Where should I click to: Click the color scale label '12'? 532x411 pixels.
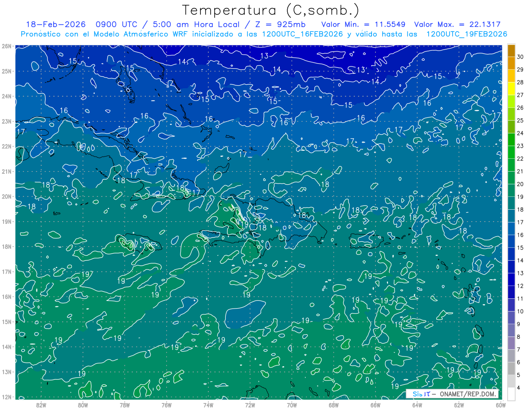[x=520, y=286]
